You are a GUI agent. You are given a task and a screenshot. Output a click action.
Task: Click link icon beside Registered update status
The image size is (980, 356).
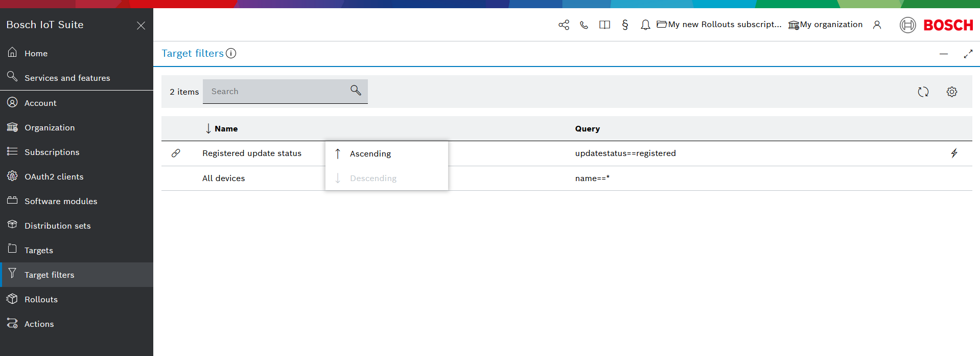coord(176,153)
